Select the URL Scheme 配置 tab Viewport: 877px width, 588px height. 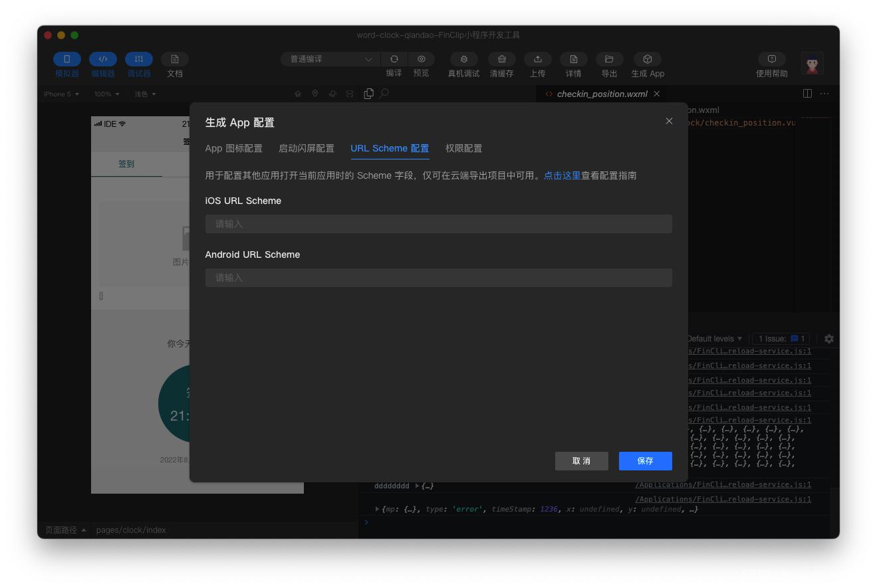click(x=390, y=149)
